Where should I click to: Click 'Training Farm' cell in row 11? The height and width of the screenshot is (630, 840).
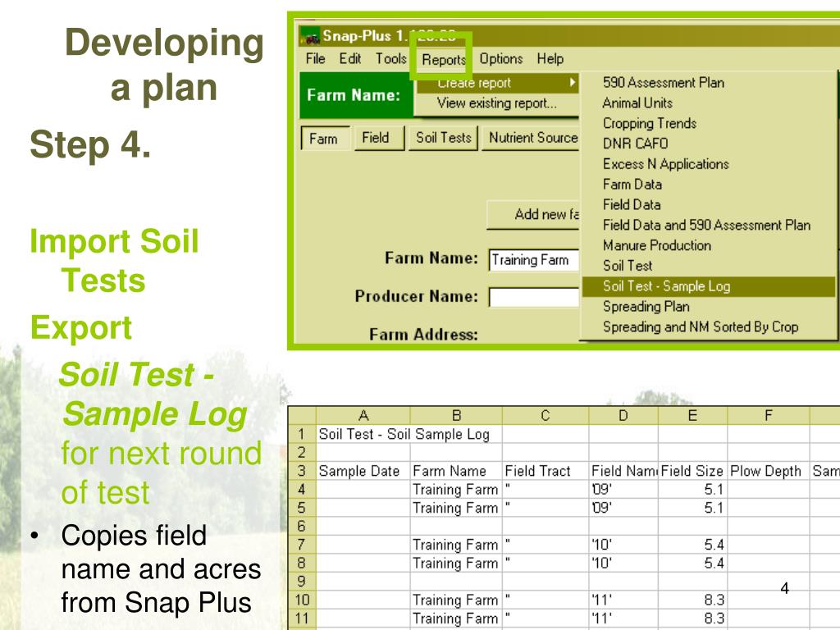(x=456, y=619)
